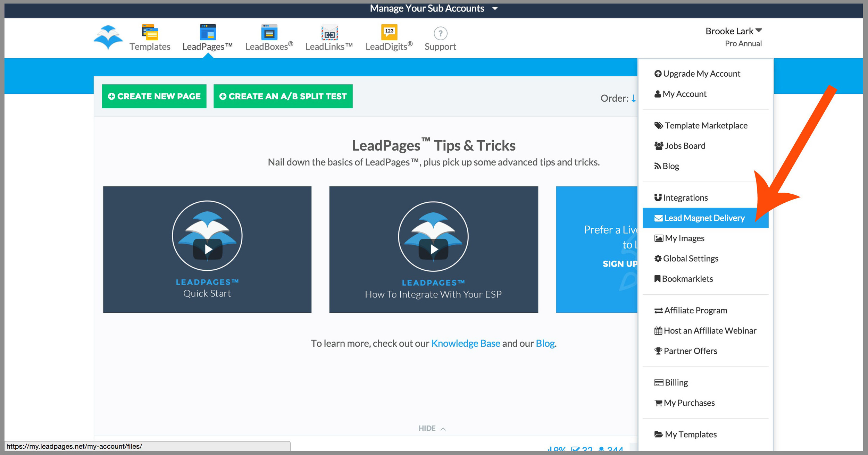Open Global Settings menu entry
Image resolution: width=868 pixels, height=455 pixels.
[x=686, y=259]
